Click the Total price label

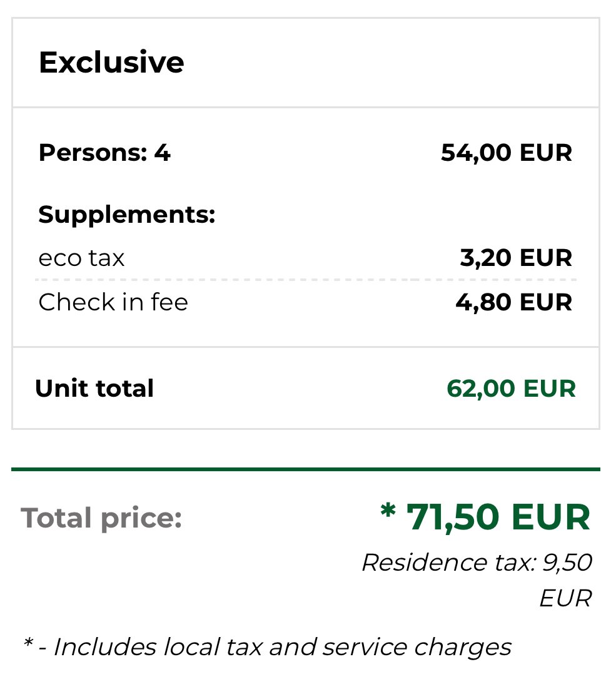(101, 517)
